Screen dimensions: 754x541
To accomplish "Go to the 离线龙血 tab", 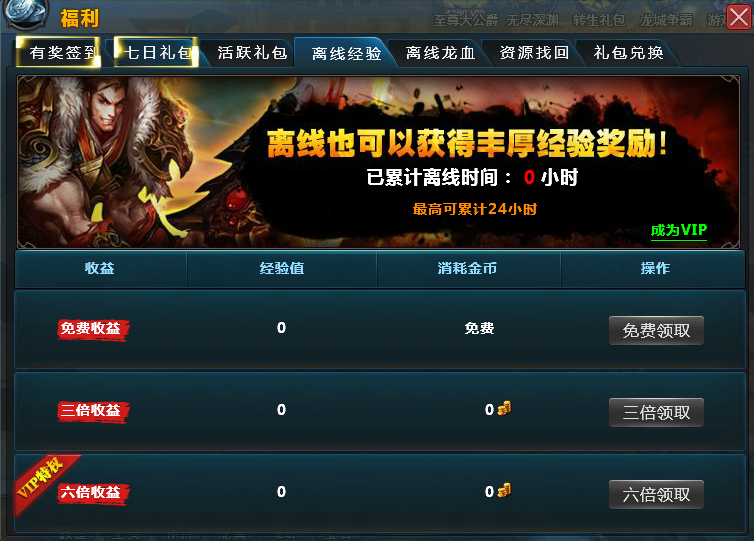I will tap(440, 52).
